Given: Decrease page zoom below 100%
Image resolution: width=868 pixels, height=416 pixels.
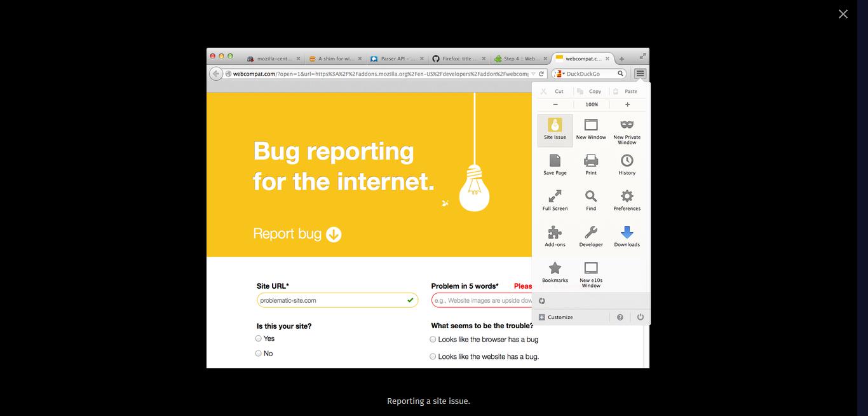Looking at the screenshot, I should coord(553,104).
